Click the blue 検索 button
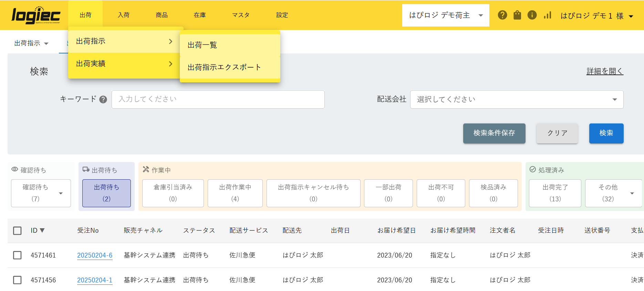The width and height of the screenshot is (644, 291). (x=606, y=133)
